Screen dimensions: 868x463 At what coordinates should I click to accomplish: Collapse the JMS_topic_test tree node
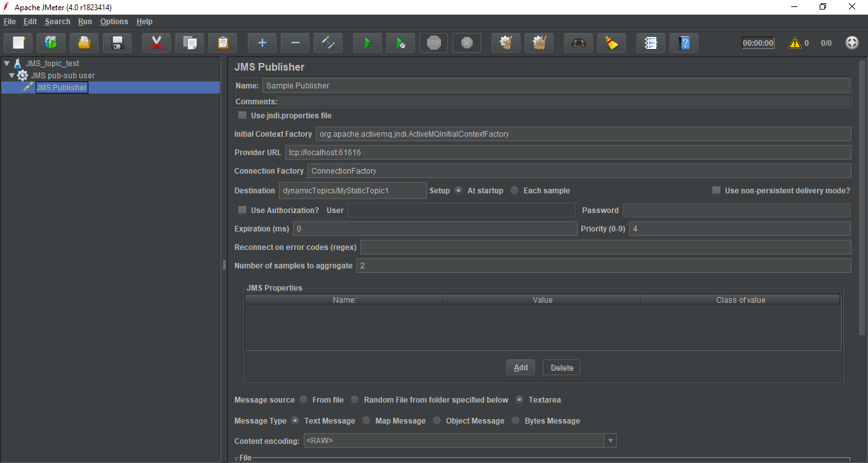tap(7, 64)
